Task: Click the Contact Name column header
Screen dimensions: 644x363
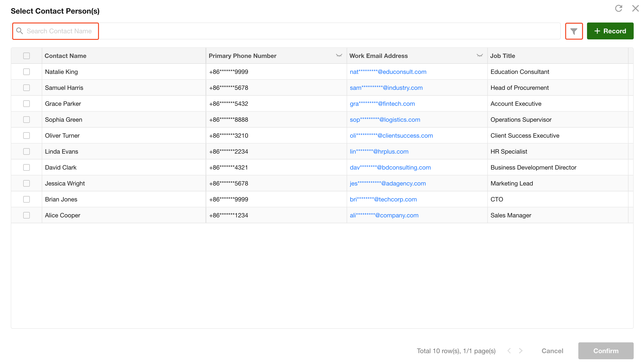Action: pos(65,56)
